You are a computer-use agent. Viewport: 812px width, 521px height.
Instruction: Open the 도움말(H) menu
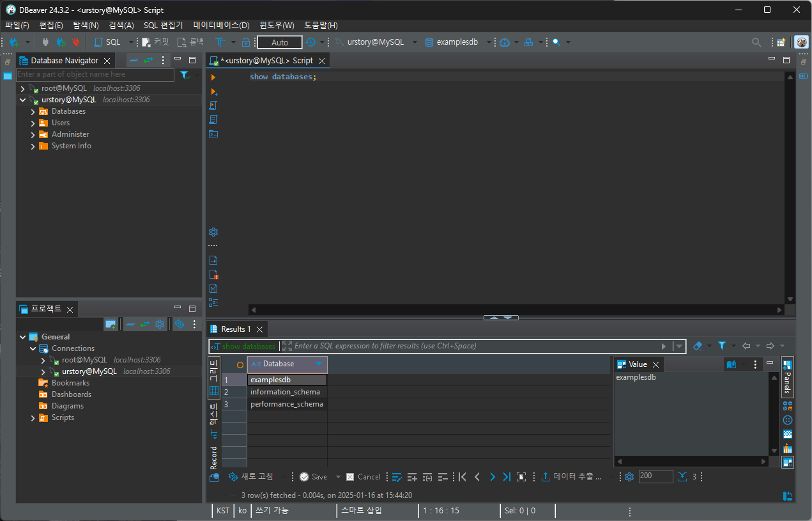tap(321, 25)
